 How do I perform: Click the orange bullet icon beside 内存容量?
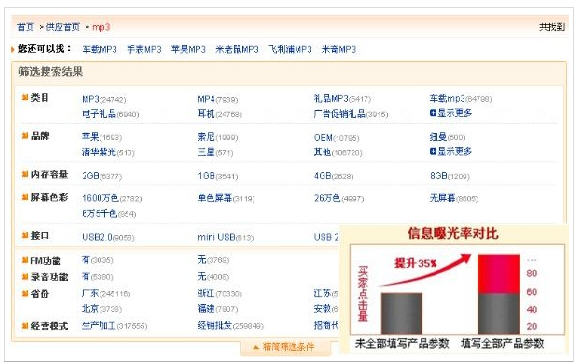(x=25, y=174)
